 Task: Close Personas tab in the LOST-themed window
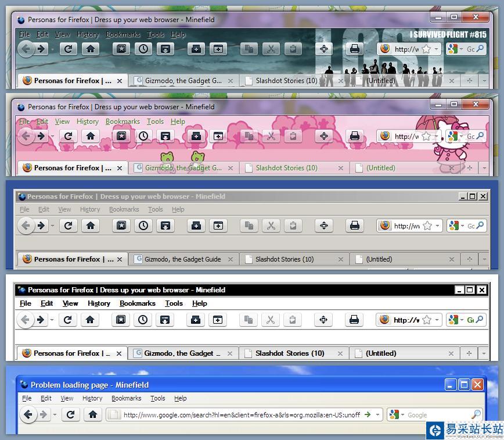click(120, 81)
